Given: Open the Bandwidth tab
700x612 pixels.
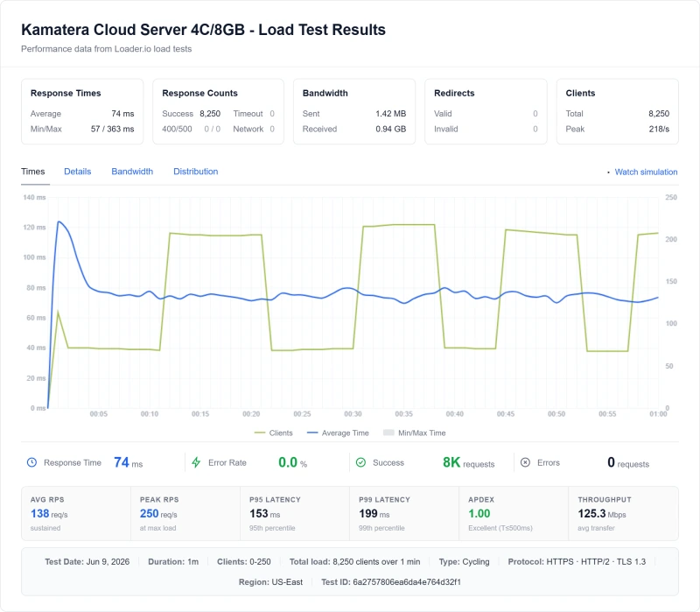Looking at the screenshot, I should (x=132, y=172).
